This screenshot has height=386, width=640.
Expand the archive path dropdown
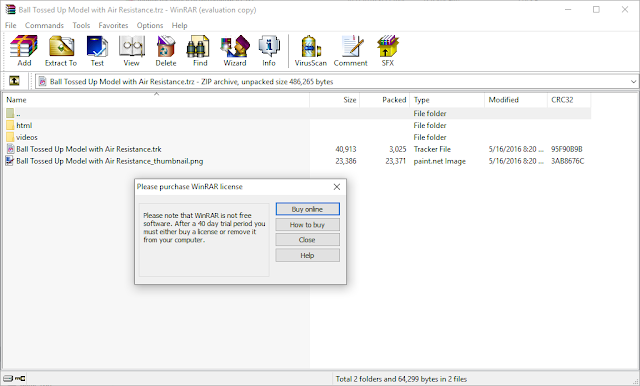(633, 82)
